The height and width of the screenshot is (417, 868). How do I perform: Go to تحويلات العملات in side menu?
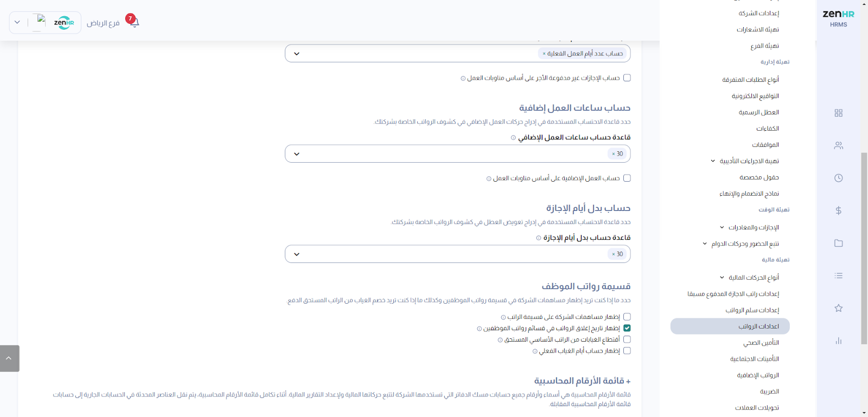[x=757, y=408]
